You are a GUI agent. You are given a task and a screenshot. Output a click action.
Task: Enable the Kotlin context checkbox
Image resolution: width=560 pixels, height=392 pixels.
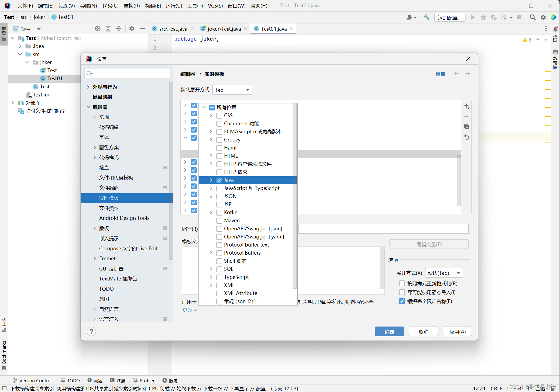click(219, 213)
